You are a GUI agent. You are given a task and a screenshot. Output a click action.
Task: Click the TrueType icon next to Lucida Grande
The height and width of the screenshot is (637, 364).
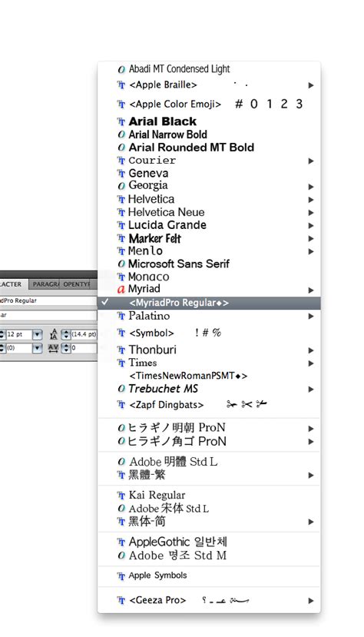(121, 225)
